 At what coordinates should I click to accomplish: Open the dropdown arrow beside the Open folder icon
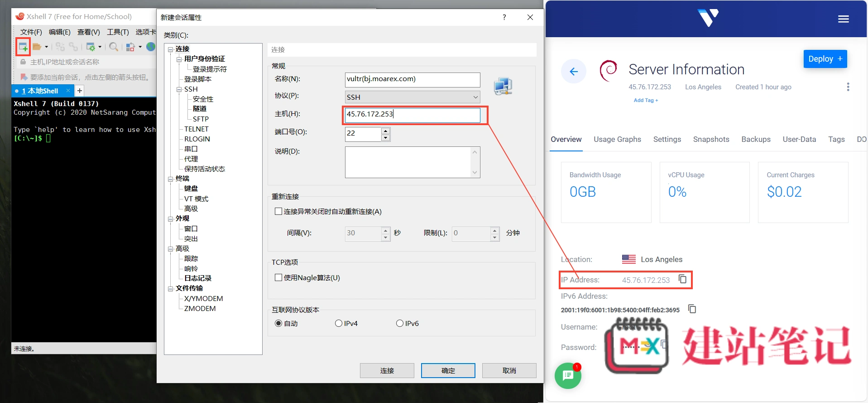tap(46, 47)
